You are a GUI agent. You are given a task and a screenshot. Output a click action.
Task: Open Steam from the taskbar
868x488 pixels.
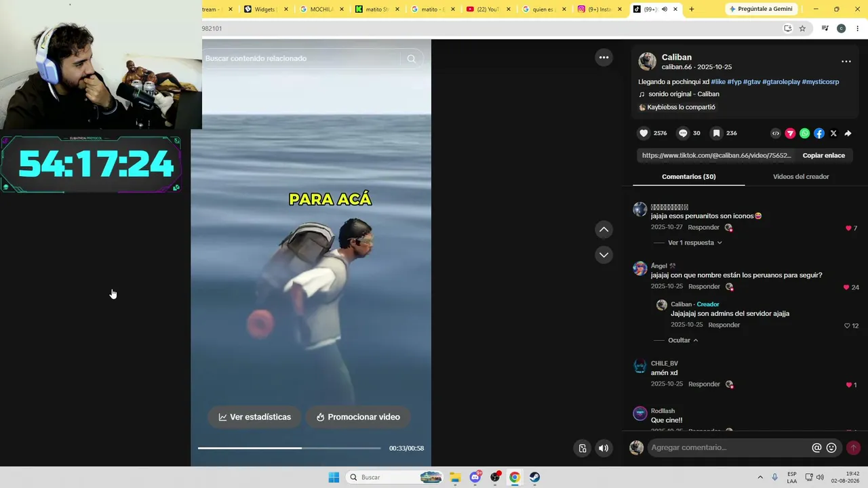tap(534, 477)
